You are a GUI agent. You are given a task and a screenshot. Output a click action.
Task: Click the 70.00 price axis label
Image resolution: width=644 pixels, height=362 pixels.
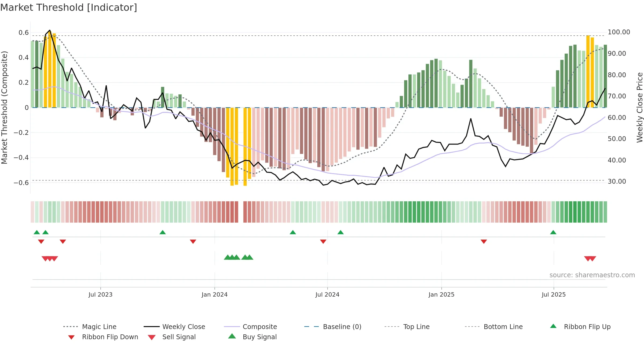tap(617, 96)
